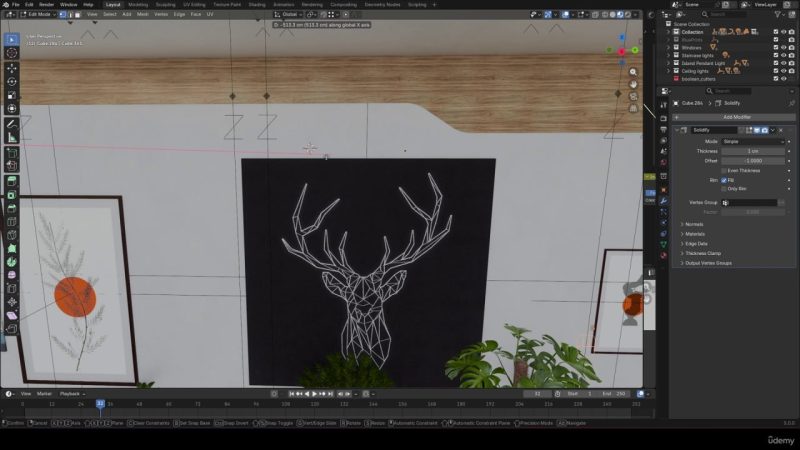Viewport: 800px width, 450px height.
Task: Switch to the Modeling workspace tab
Action: click(x=137, y=4)
